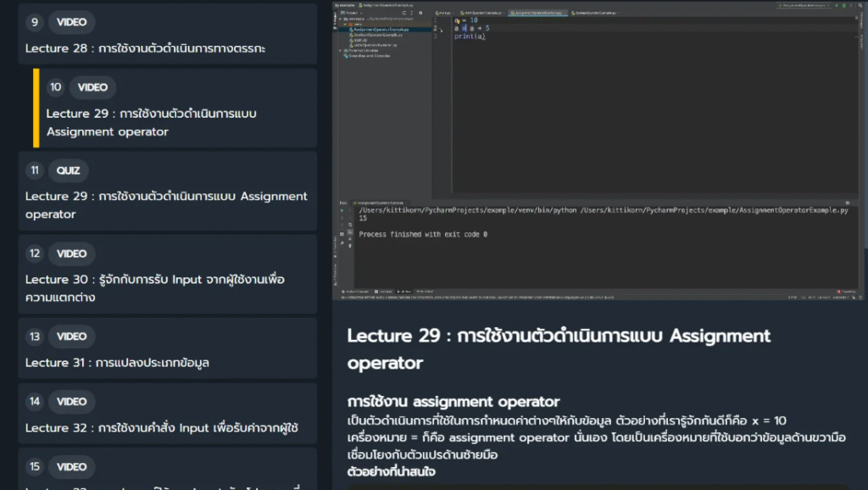The height and width of the screenshot is (490, 868).
Task: Click the number 15 badge in list
Action: click(35, 466)
